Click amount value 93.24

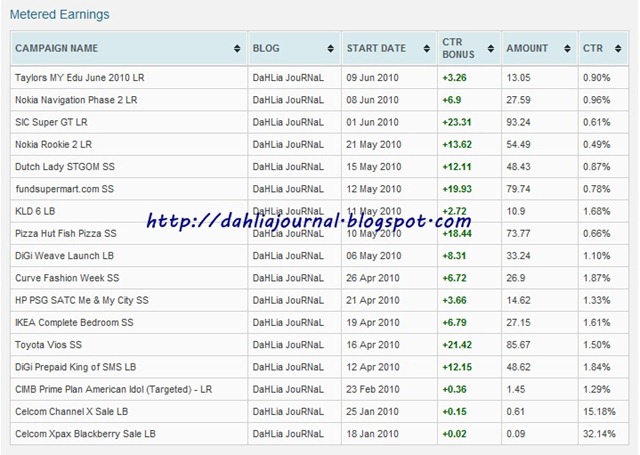pos(518,122)
